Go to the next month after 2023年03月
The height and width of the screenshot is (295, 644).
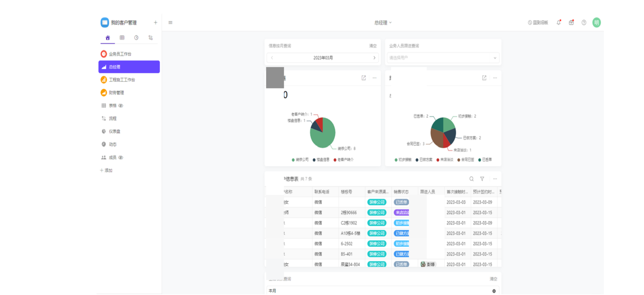374,58
